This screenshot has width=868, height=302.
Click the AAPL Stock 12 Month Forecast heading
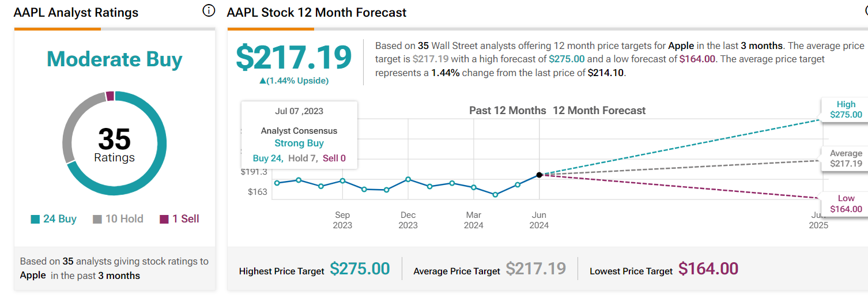click(316, 12)
